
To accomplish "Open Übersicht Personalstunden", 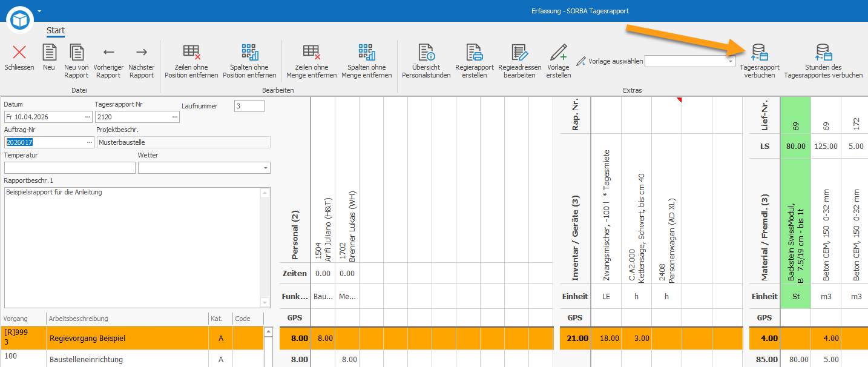I will click(x=426, y=52).
